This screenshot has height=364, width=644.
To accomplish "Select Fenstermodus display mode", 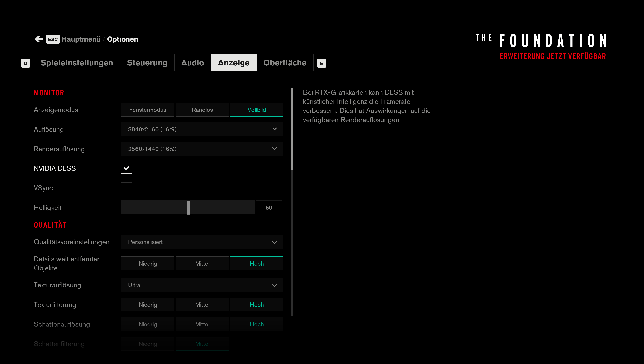I will (x=147, y=110).
